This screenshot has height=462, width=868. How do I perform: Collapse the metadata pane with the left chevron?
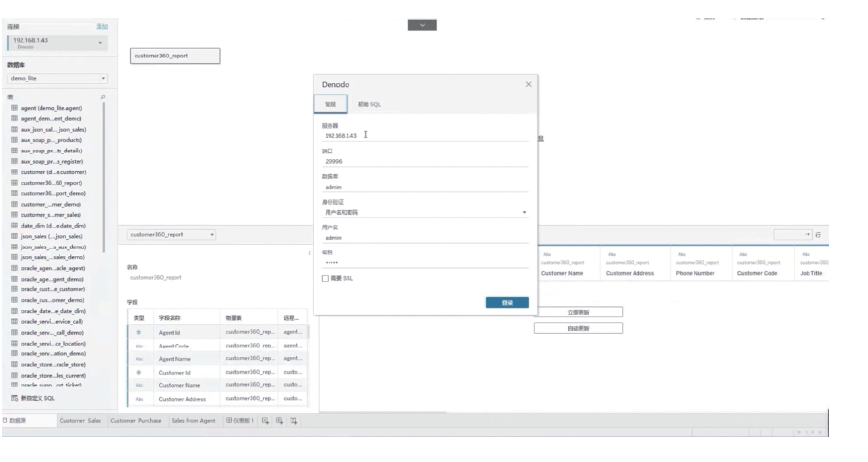click(x=310, y=253)
